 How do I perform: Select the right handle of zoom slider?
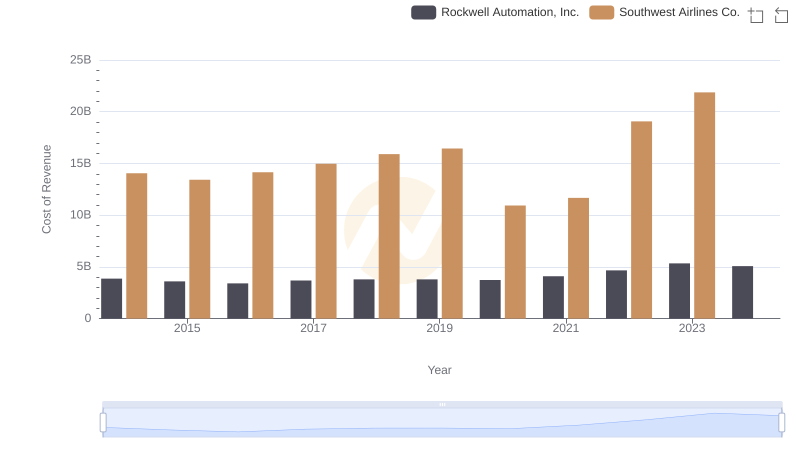pos(782,423)
